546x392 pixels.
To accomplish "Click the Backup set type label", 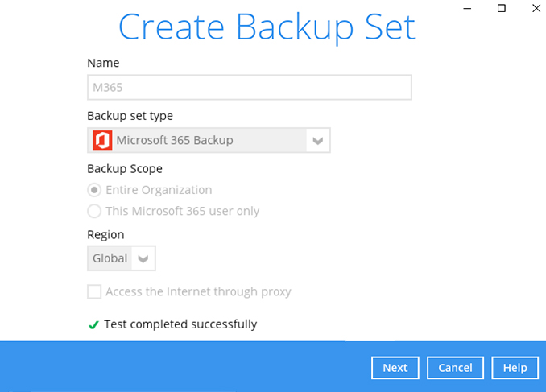I will coord(130,116).
